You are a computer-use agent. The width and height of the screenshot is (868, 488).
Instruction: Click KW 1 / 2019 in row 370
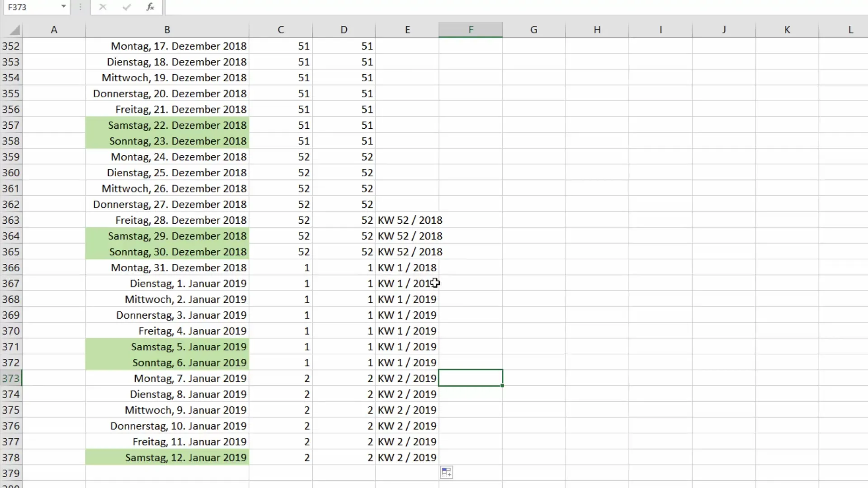point(407,331)
